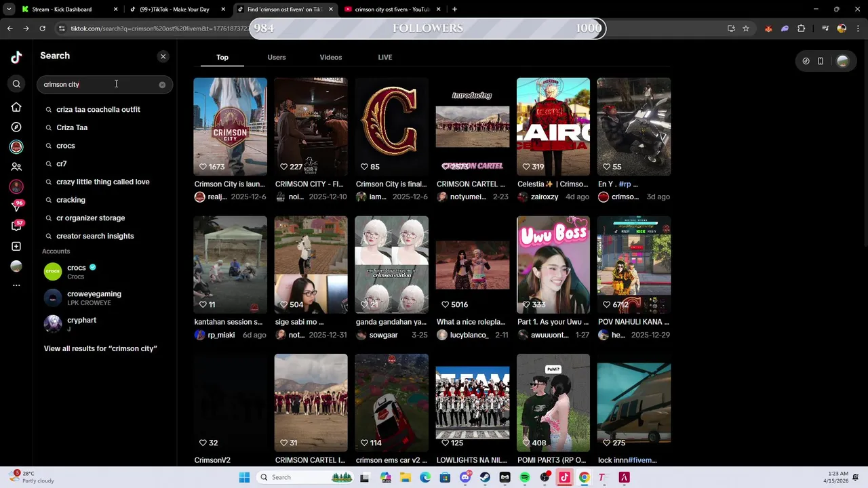This screenshot has height=488, width=868.
Task: Open profile avatar at top right of page
Action: [842, 61]
